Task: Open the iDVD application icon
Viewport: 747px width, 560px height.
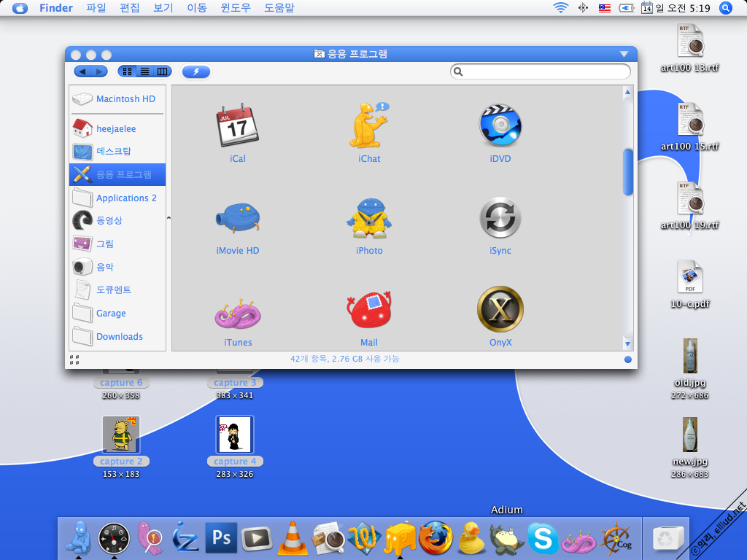Action: tap(500, 125)
